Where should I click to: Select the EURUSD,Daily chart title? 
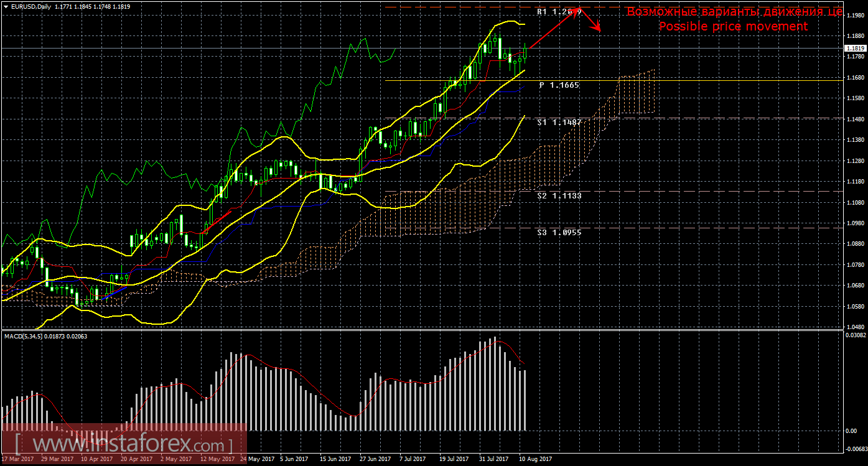tap(32, 7)
